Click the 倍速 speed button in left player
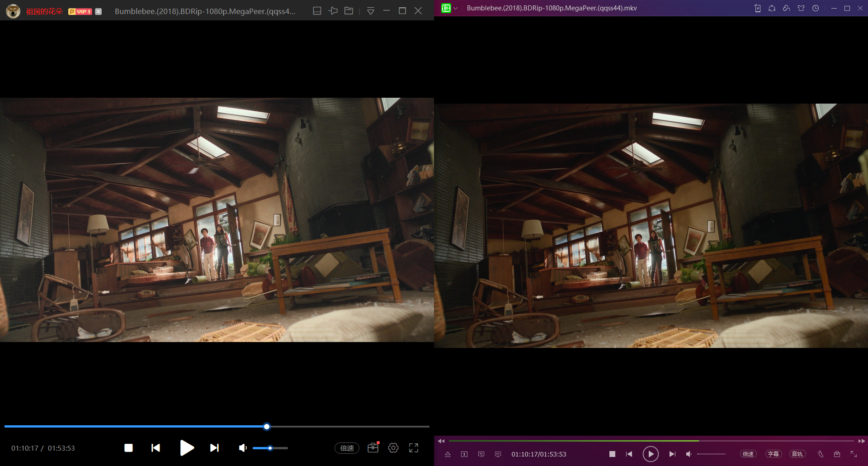The height and width of the screenshot is (466, 868). click(x=347, y=448)
